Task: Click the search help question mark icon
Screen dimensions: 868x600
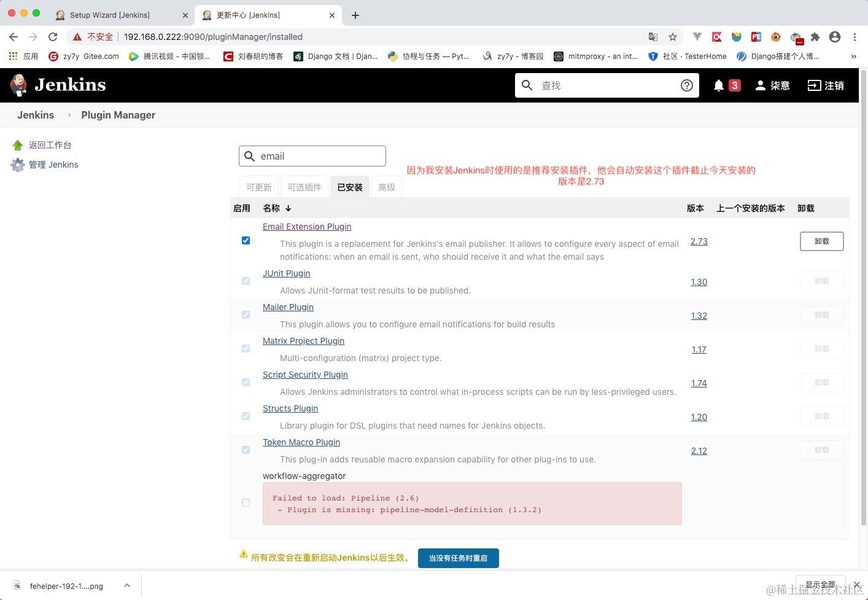Action: [x=687, y=85]
